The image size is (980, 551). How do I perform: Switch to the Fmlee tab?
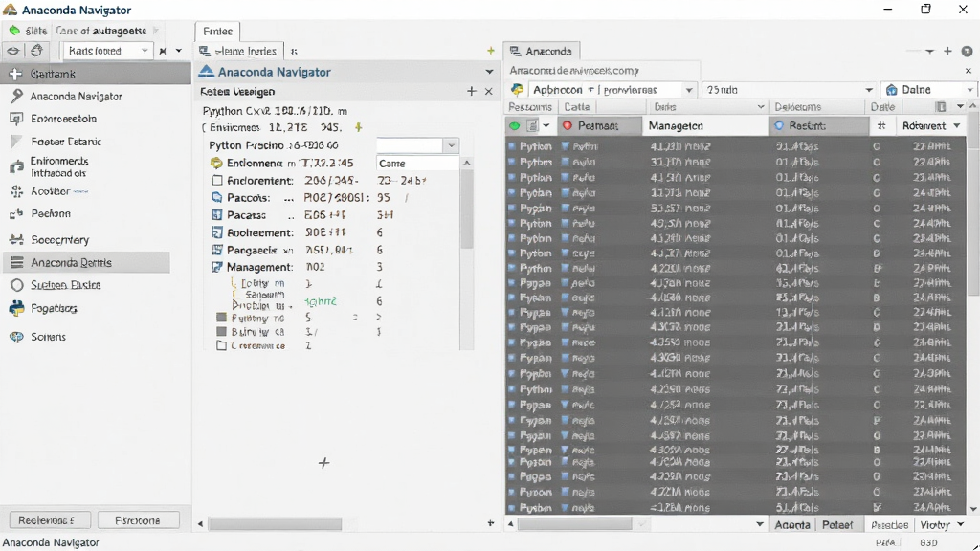217,32
